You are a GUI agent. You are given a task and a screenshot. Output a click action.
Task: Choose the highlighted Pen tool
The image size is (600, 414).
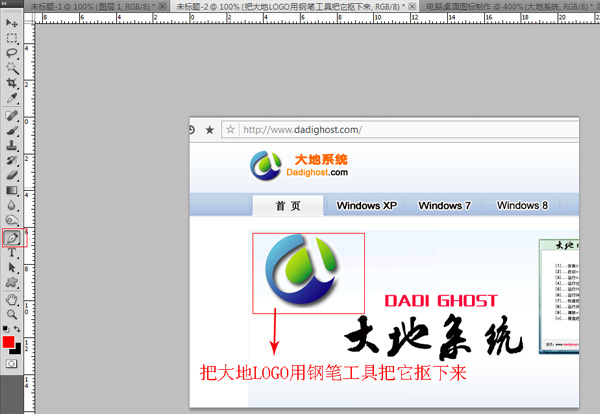point(12,238)
